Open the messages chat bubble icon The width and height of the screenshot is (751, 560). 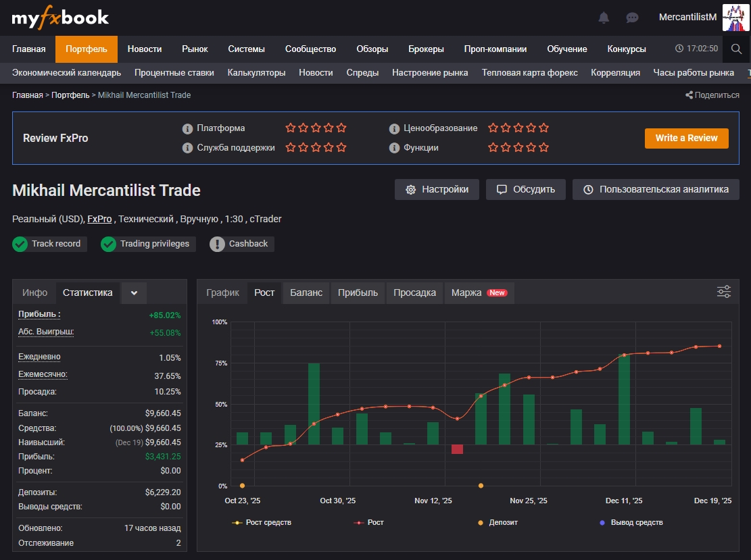pyautogui.click(x=632, y=18)
